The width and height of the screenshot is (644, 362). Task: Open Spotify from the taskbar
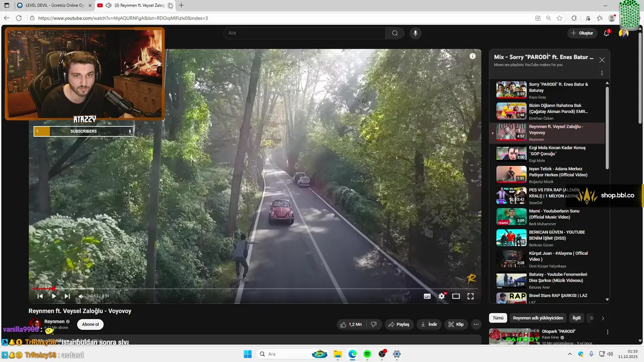coord(367,354)
